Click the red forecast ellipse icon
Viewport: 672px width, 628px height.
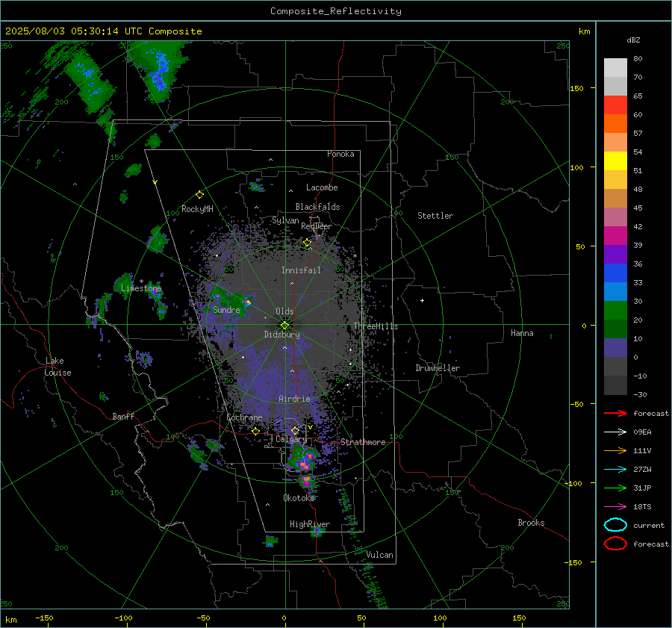615,544
